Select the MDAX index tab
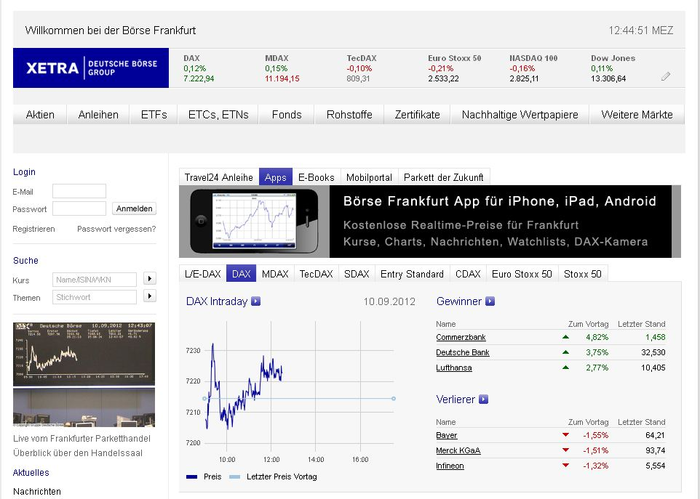 pos(275,274)
